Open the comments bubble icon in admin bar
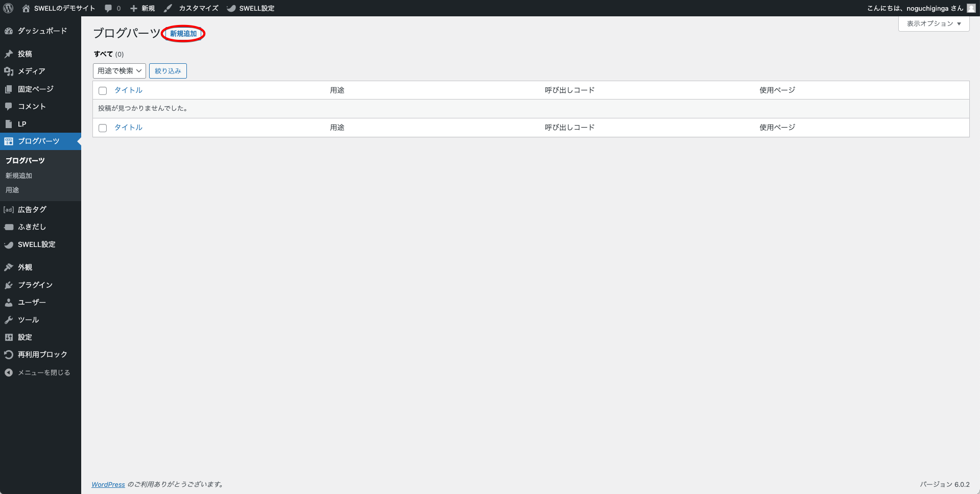 coord(108,8)
